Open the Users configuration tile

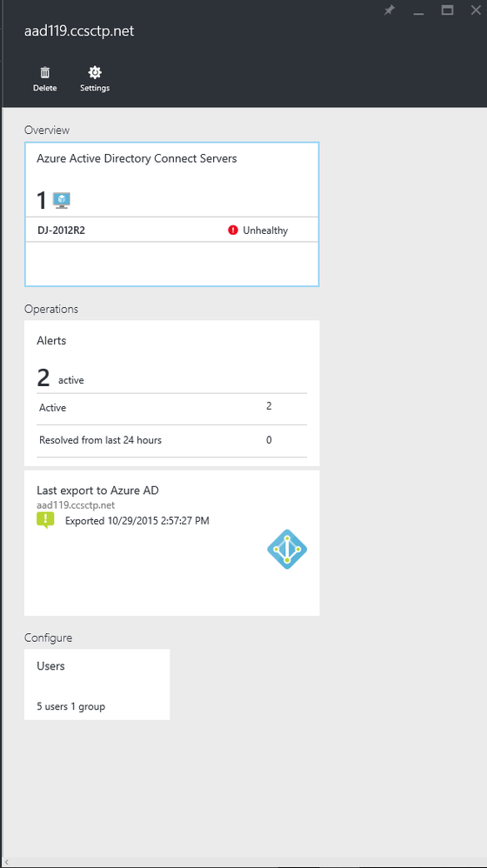tap(97, 684)
